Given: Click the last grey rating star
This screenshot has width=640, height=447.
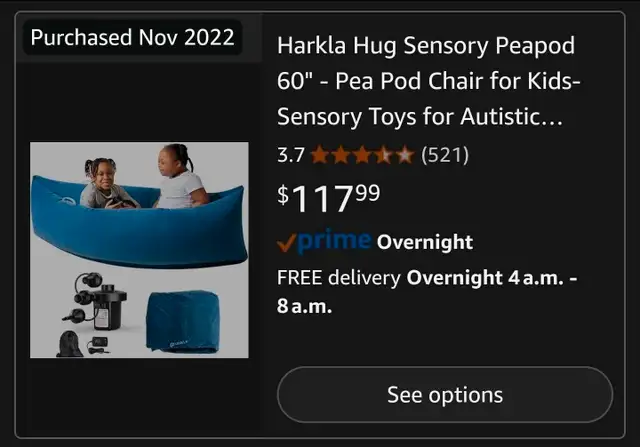Looking at the screenshot, I should 405,155.
